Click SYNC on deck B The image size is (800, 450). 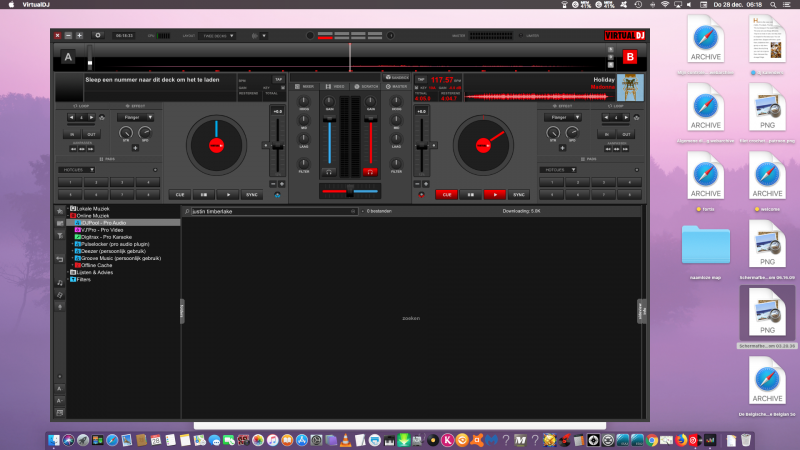(519, 194)
